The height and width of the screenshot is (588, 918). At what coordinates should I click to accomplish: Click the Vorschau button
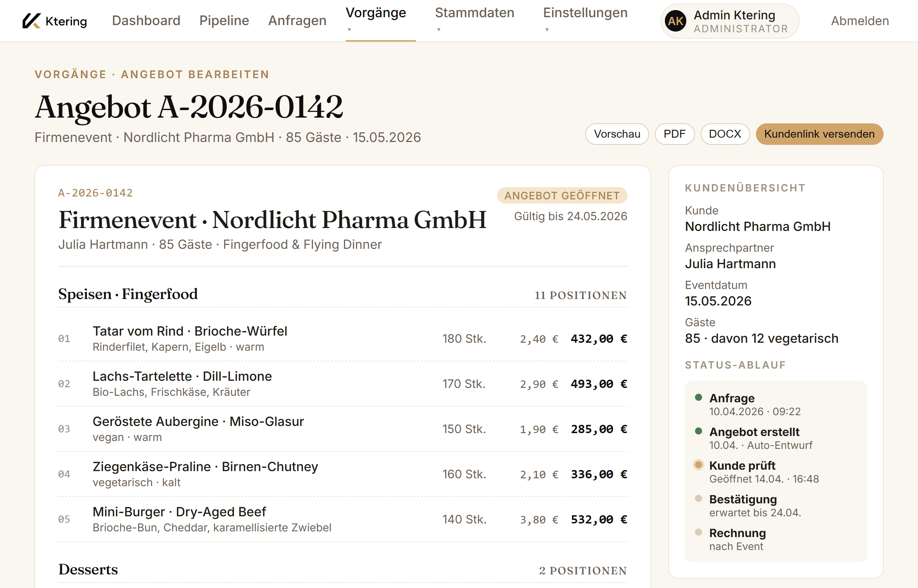click(617, 134)
